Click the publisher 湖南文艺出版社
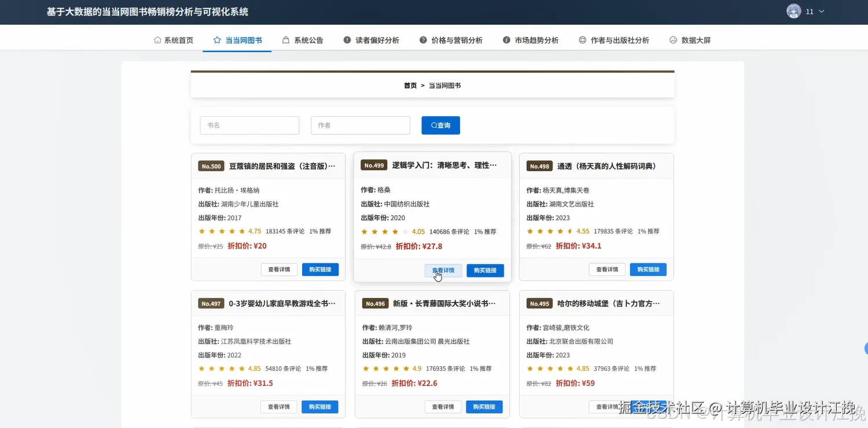868x428 pixels. [x=572, y=204]
